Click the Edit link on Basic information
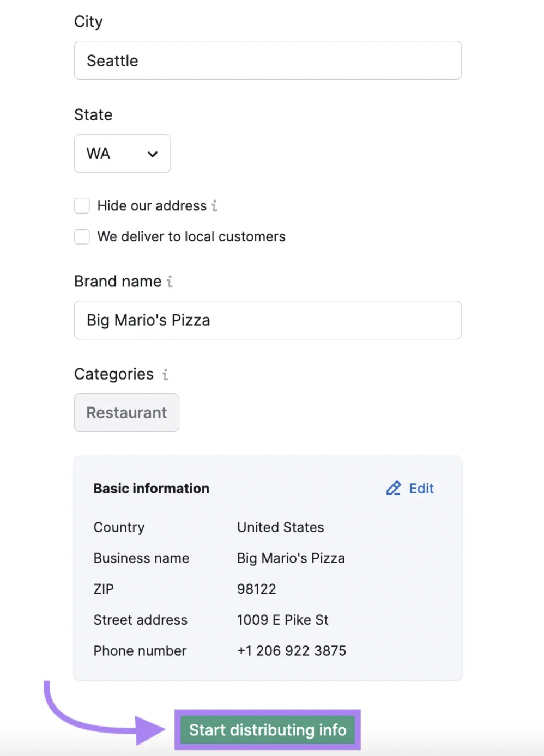 pos(421,488)
